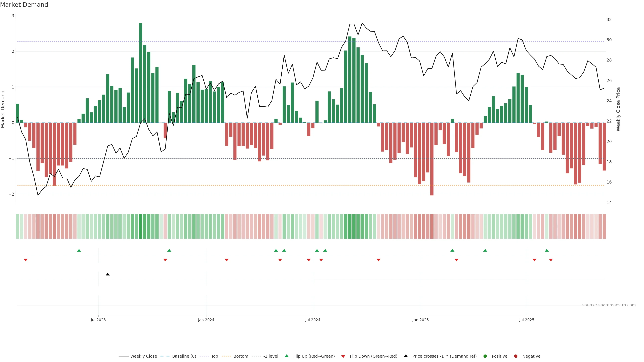
Task: Click the darkest green heatmap strip cell
Action: [x=141, y=226]
